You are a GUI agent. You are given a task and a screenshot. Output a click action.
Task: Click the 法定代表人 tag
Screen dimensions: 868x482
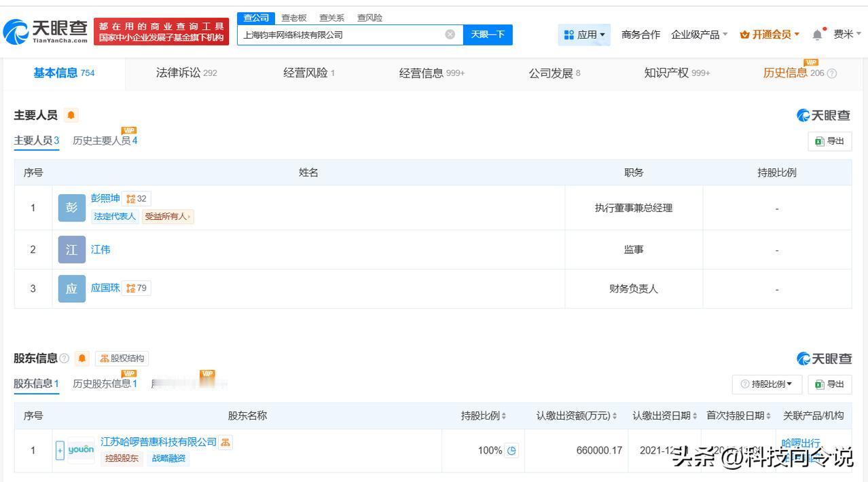[115, 217]
